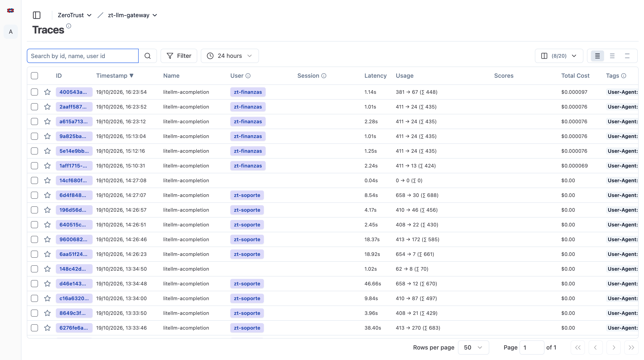Sort by the Timestamp column header
Viewport: 644px width, 360px height.
(x=115, y=76)
